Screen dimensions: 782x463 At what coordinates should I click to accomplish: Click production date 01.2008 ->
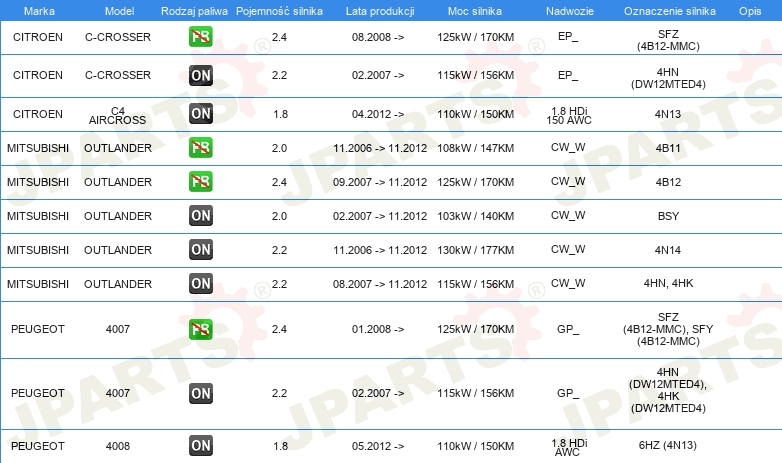378,329
